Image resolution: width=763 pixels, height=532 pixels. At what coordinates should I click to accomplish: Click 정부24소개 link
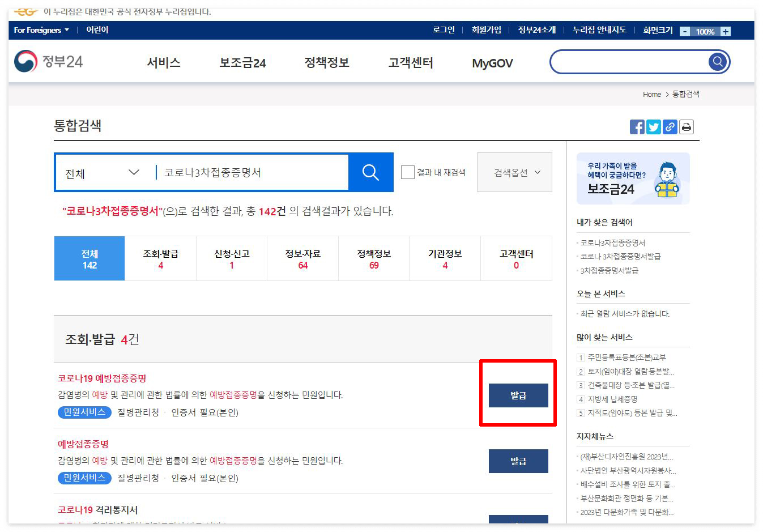click(537, 30)
